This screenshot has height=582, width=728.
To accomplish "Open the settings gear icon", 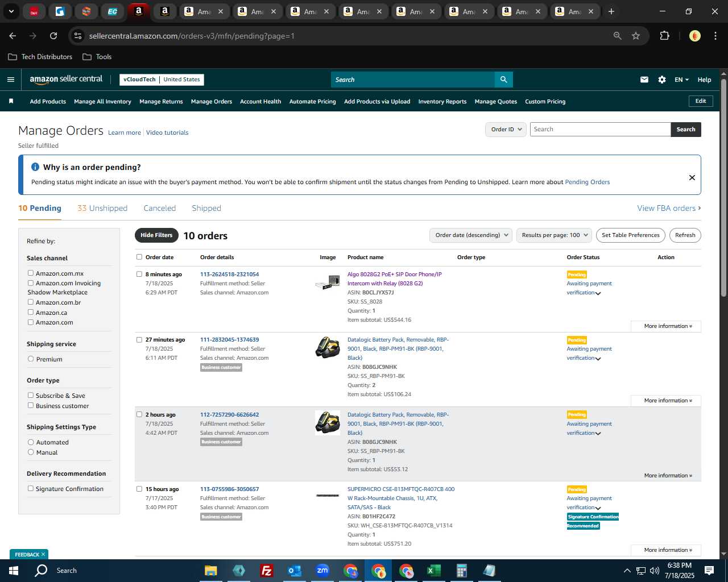I will (662, 80).
